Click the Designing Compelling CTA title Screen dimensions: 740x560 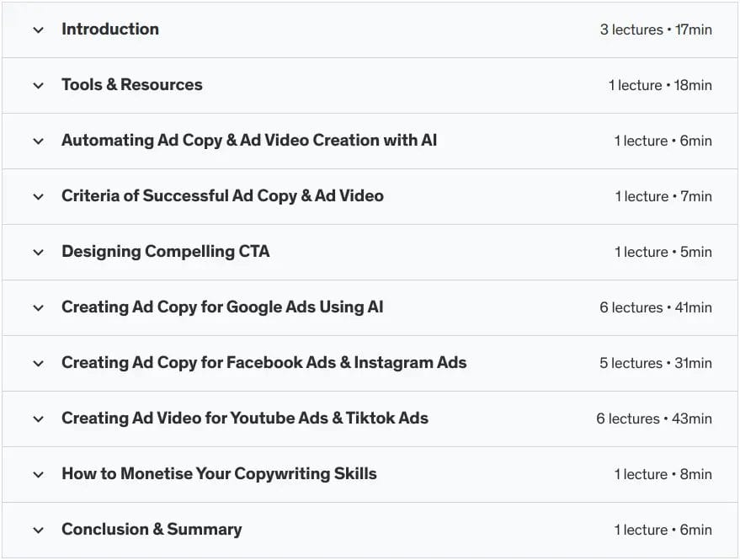pyautogui.click(x=165, y=252)
